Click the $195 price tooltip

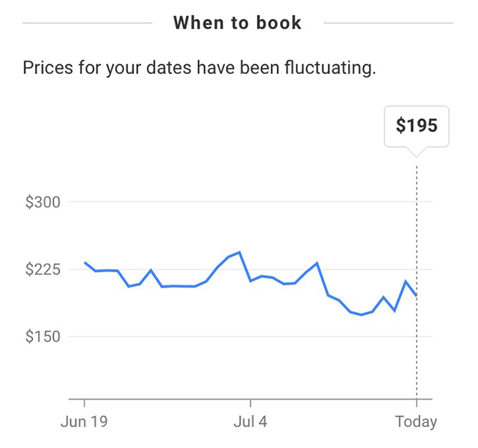coord(417,126)
